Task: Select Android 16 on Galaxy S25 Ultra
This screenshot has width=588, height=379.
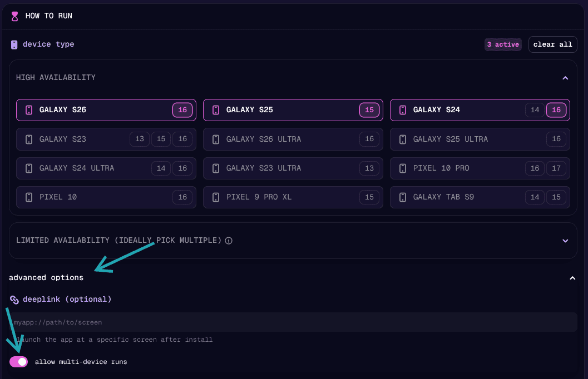Action: pyautogui.click(x=556, y=139)
